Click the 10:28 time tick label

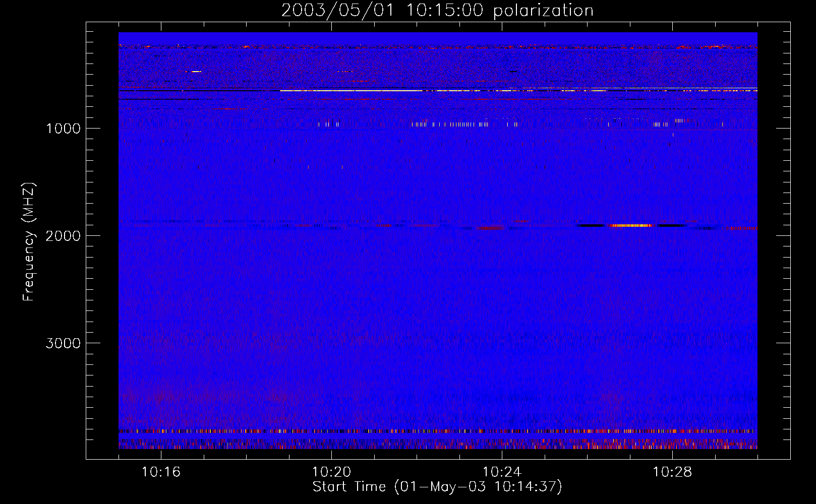pos(672,472)
